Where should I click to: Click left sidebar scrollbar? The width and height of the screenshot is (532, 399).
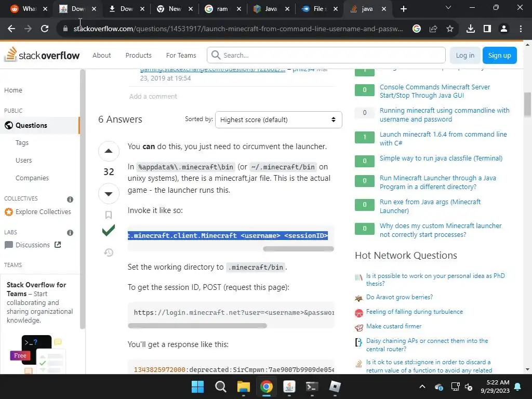(82, 199)
